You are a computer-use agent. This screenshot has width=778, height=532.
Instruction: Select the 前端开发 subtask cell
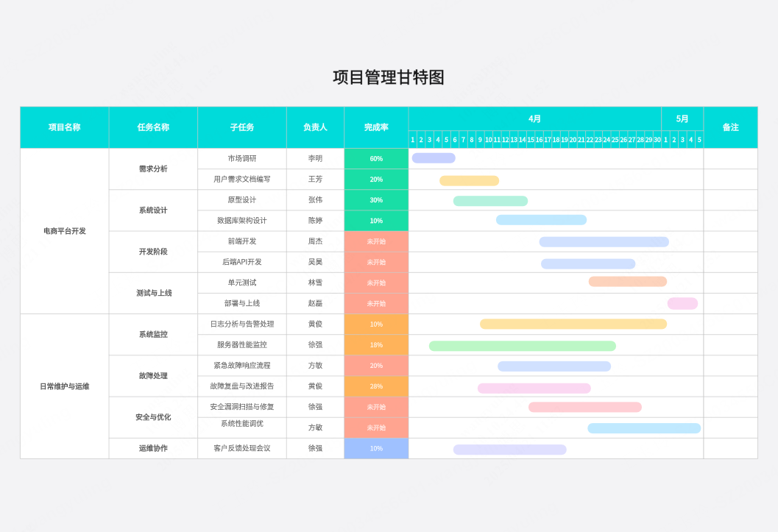click(x=242, y=241)
